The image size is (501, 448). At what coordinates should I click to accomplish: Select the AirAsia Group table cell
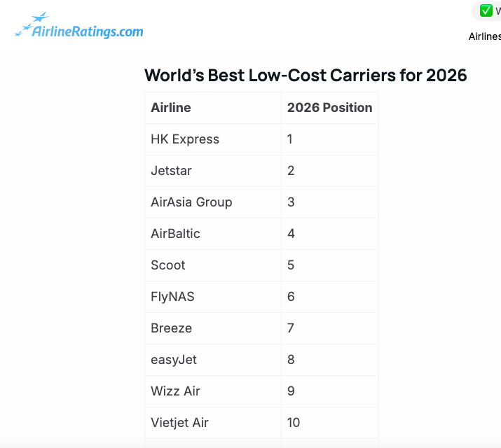[x=191, y=202]
